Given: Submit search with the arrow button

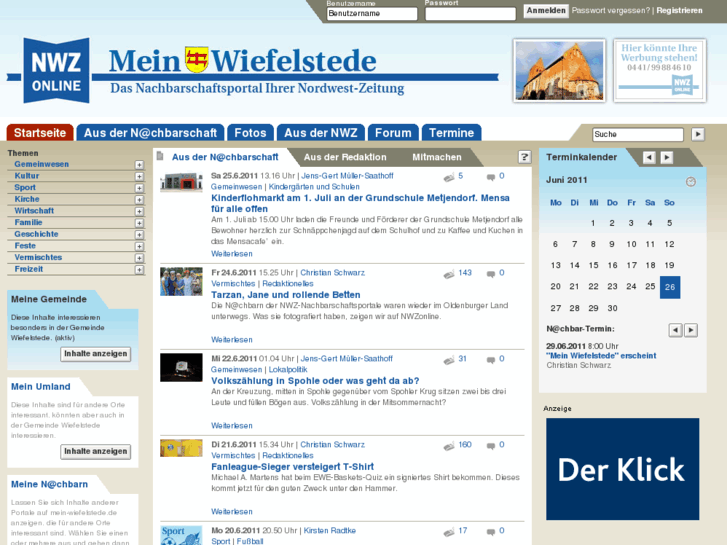Looking at the screenshot, I should [x=698, y=134].
